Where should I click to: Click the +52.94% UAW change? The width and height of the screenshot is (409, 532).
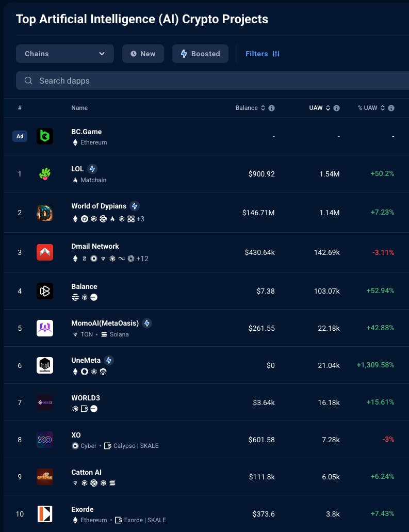pos(381,291)
